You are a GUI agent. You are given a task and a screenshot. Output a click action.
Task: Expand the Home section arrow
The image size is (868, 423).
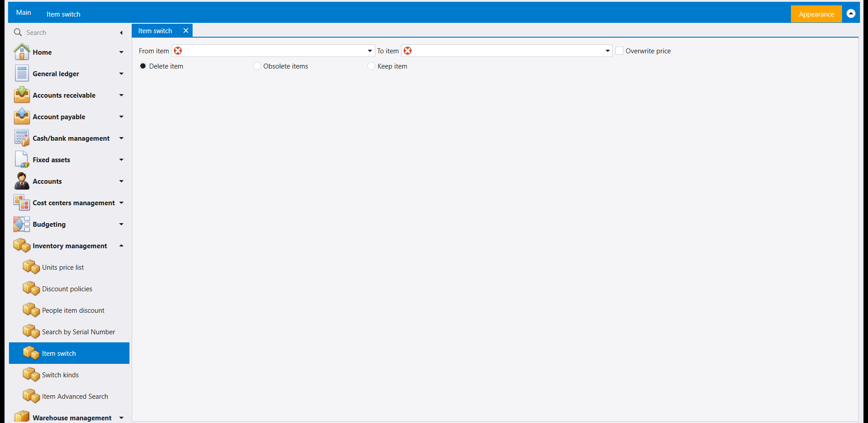121,52
